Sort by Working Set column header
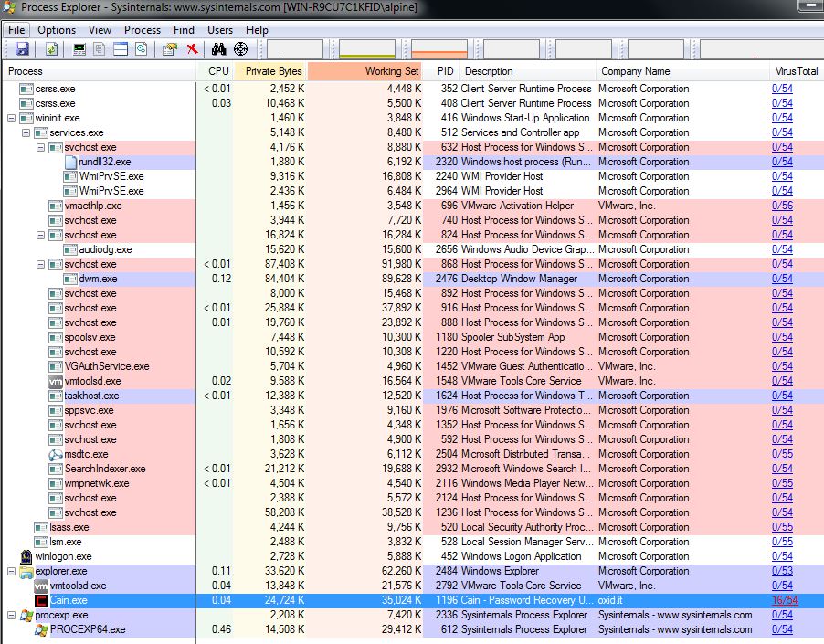The width and height of the screenshot is (824, 644). pyautogui.click(x=365, y=71)
